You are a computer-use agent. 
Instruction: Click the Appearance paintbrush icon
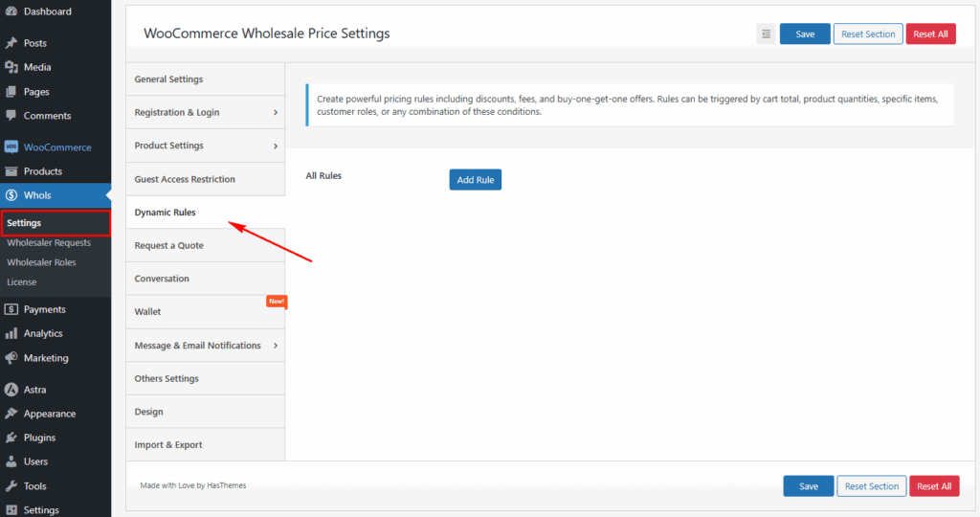pos(11,414)
